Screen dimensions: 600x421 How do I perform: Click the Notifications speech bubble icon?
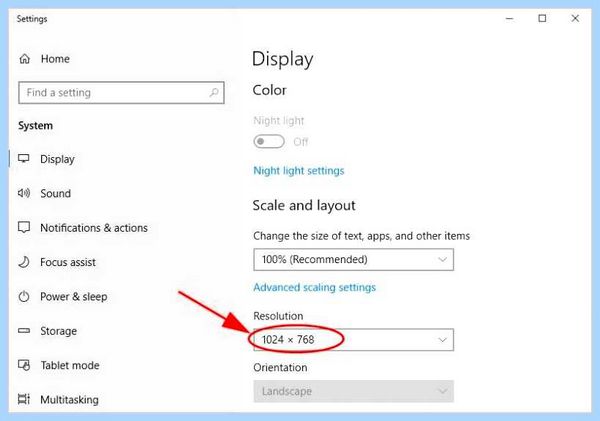(x=24, y=227)
